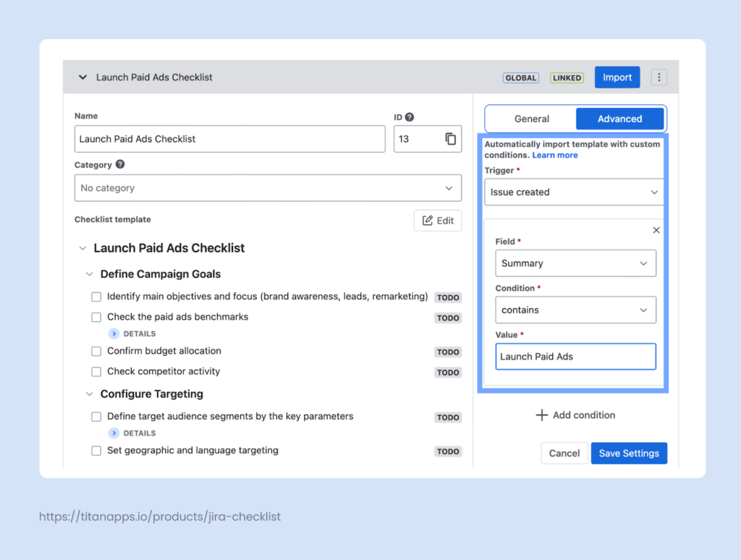This screenshot has width=741, height=560.
Task: Open the three-dot more options menu
Action: click(x=659, y=77)
